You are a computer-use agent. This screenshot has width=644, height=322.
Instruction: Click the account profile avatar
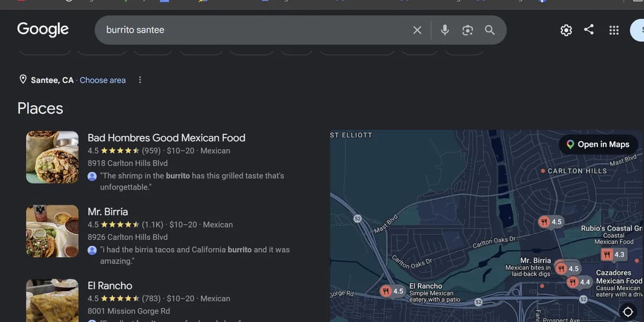point(638,30)
